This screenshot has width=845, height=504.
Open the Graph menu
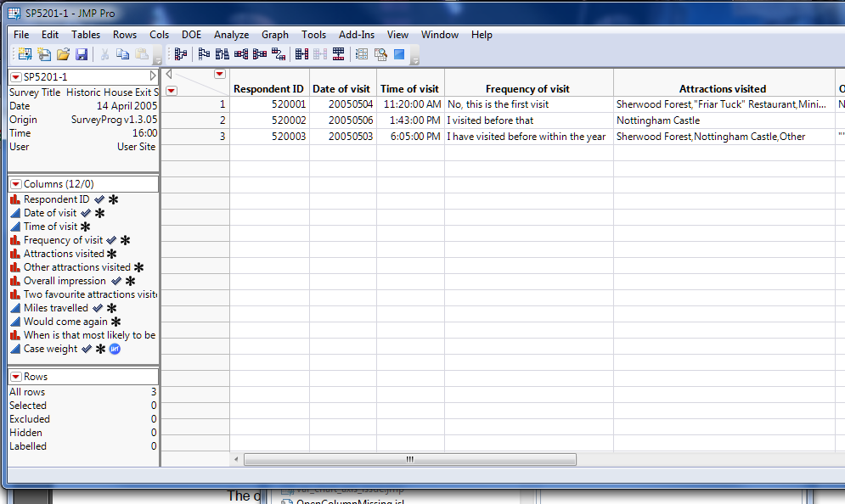click(275, 35)
